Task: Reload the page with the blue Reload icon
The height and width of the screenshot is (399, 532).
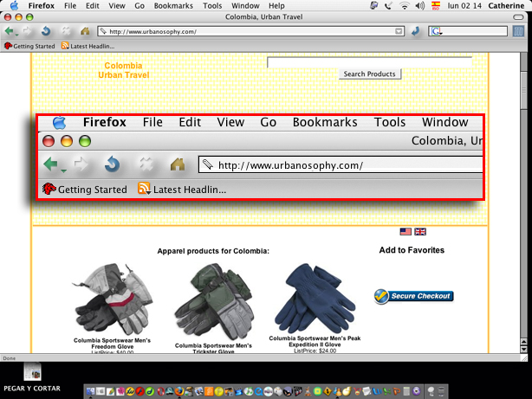Action: pyautogui.click(x=46, y=31)
